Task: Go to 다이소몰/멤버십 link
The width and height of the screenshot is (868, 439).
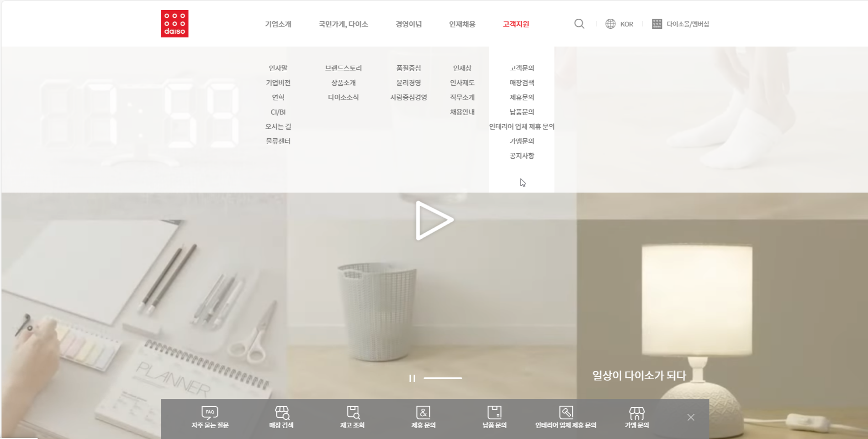Action: (x=688, y=24)
